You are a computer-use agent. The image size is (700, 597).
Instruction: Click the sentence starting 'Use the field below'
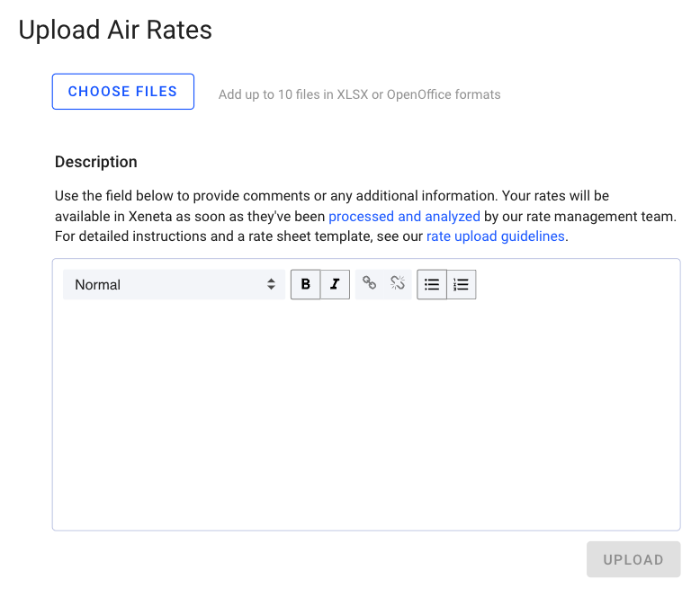coord(275,196)
